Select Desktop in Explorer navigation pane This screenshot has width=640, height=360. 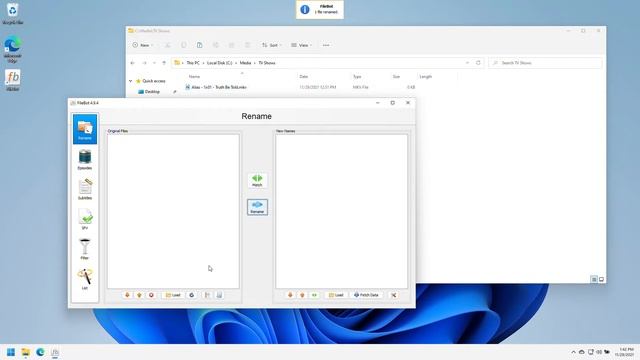(152, 92)
